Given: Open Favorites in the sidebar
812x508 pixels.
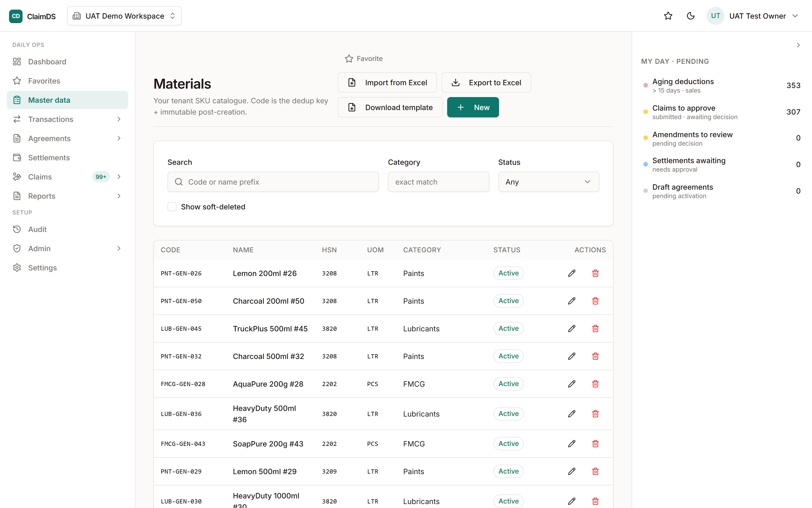Looking at the screenshot, I should (x=67, y=81).
